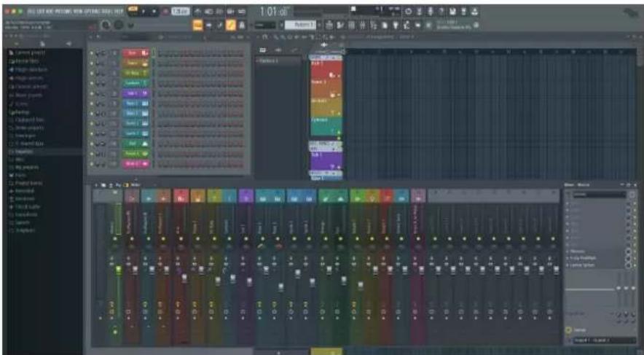Click the transport play button
The height and width of the screenshot is (355, 644).
click(x=144, y=12)
